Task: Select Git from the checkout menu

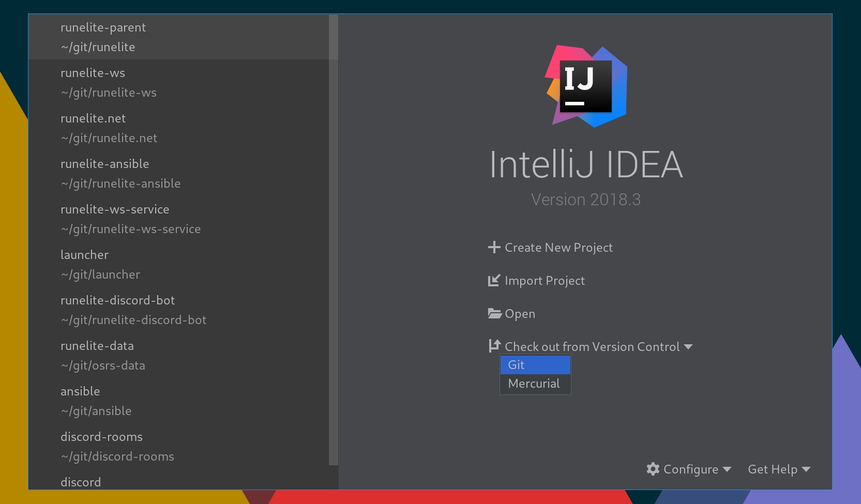Action: pyautogui.click(x=535, y=365)
